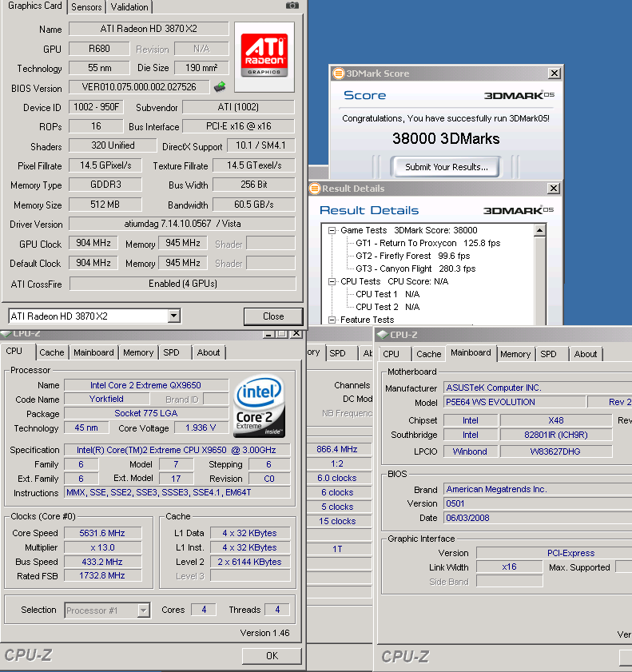Click the Level 2 cache 2 x 6144 KBytes
The image size is (632, 672).
tap(250, 562)
